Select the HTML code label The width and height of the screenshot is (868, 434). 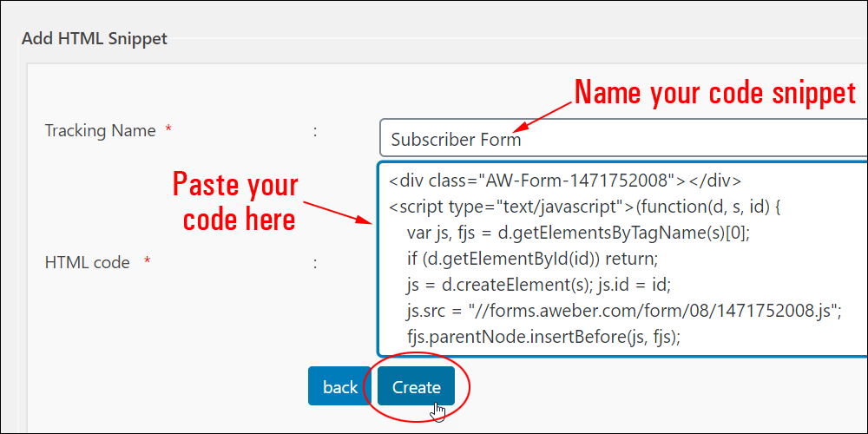[88, 262]
